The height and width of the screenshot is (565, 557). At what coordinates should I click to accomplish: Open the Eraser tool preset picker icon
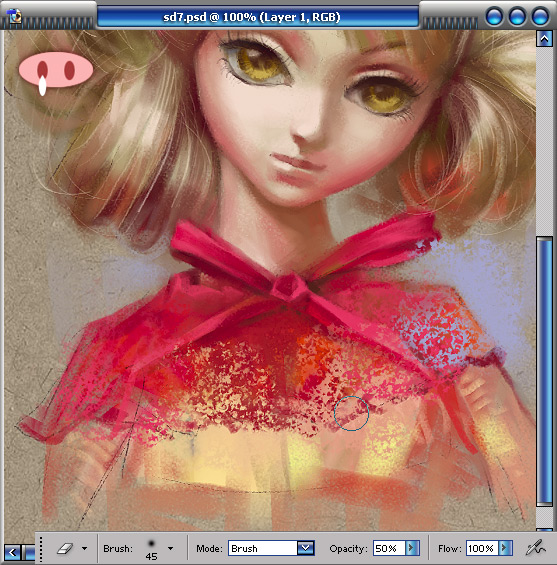(65, 548)
